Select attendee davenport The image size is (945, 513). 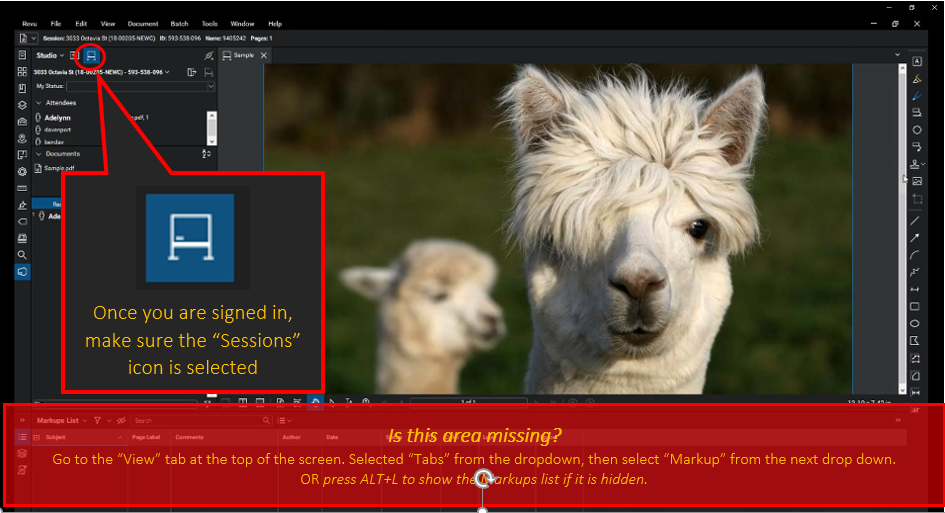pyautogui.click(x=58, y=130)
